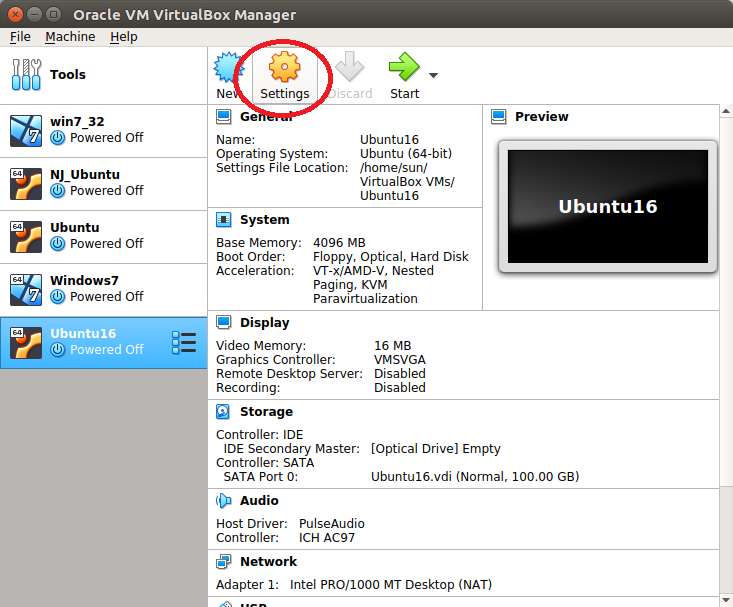This screenshot has height=607, width=733.
Task: Click the Ubuntu16 preview thumbnail
Action: pos(608,206)
